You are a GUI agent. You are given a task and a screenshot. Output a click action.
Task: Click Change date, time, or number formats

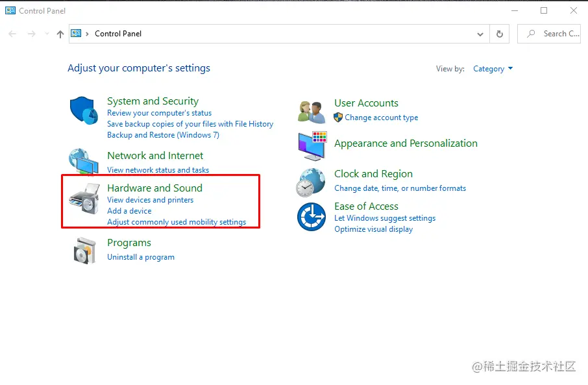[400, 188]
